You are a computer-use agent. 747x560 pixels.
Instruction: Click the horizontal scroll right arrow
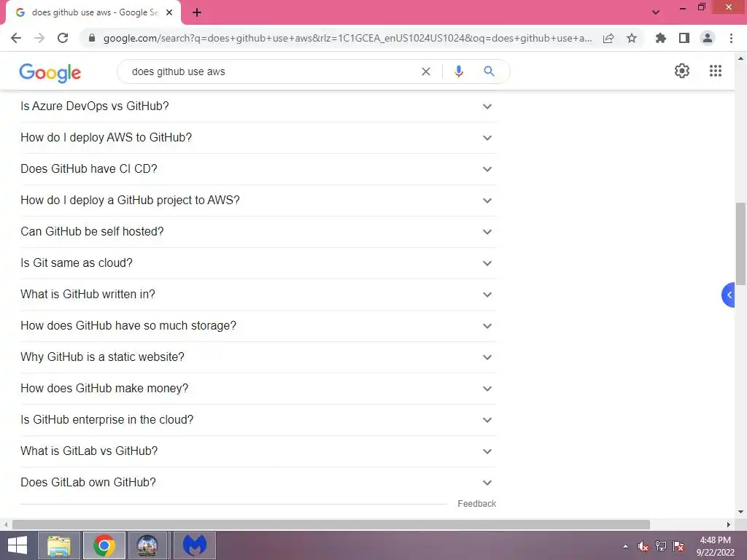(x=729, y=525)
